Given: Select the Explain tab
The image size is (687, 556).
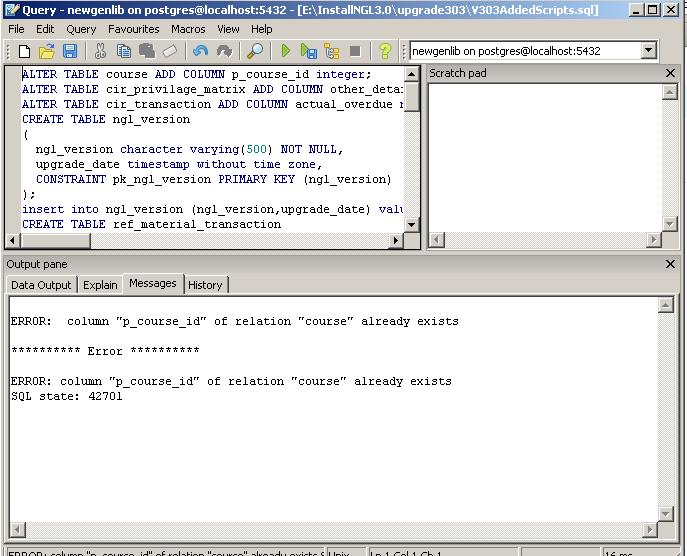Looking at the screenshot, I should [100, 285].
